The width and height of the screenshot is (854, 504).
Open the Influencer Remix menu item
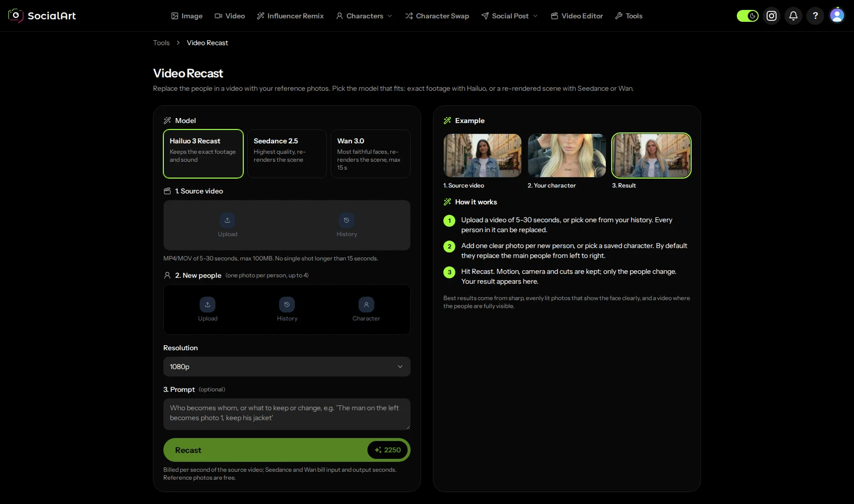[290, 16]
